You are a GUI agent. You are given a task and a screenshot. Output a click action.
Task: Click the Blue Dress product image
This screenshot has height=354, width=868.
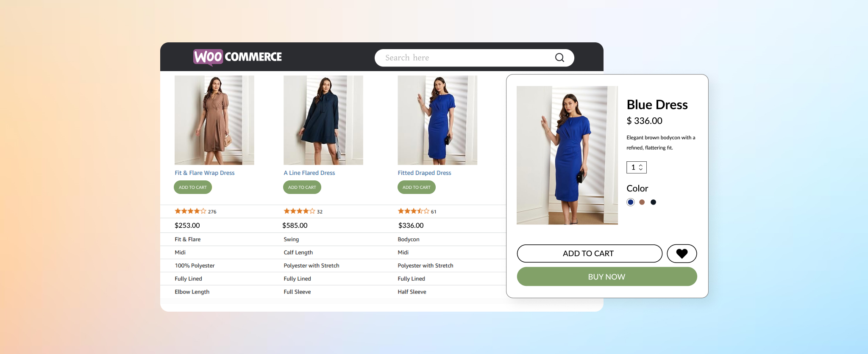click(x=567, y=155)
